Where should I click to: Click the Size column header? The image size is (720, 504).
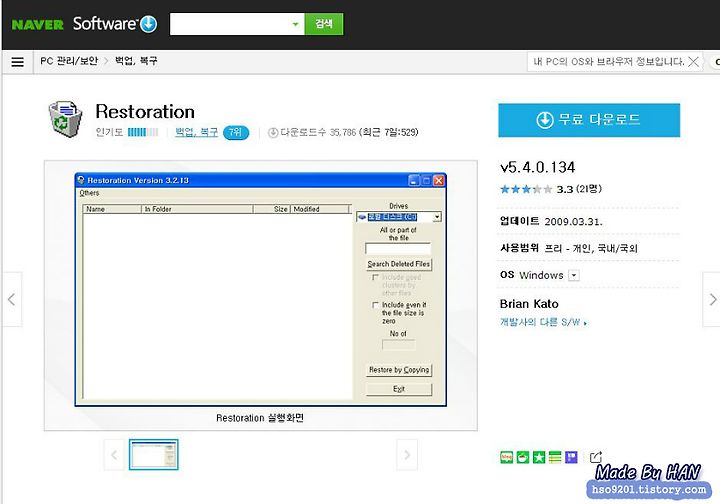tap(271, 209)
